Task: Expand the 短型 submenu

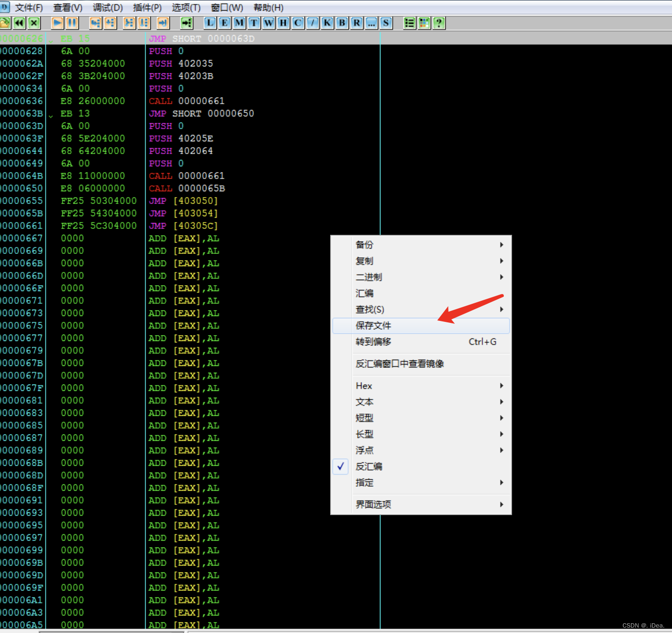Action: pos(421,418)
